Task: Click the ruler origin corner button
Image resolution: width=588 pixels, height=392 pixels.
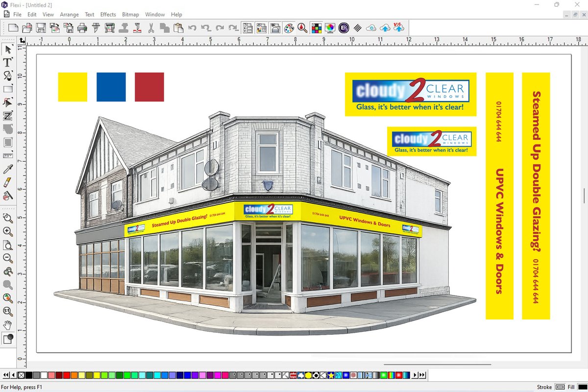Action: coord(23,40)
